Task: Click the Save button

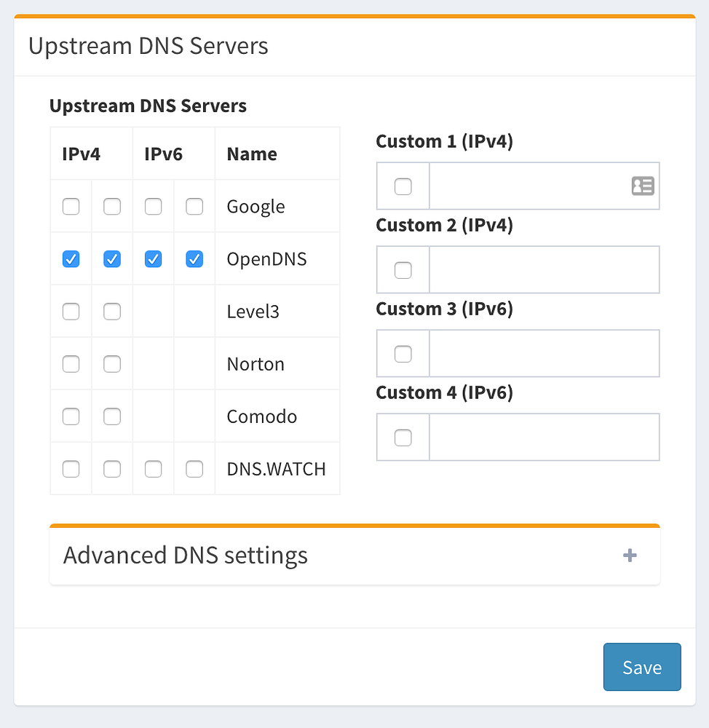Action: [x=641, y=667]
